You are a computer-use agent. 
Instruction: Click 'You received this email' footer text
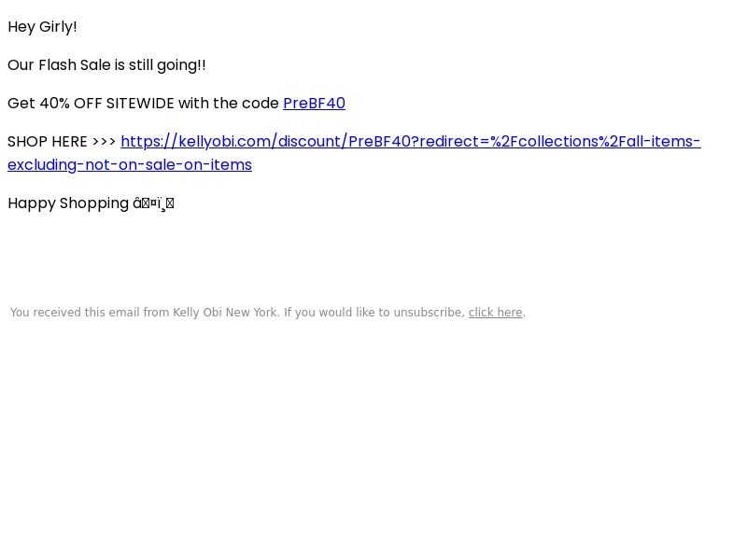76,313
